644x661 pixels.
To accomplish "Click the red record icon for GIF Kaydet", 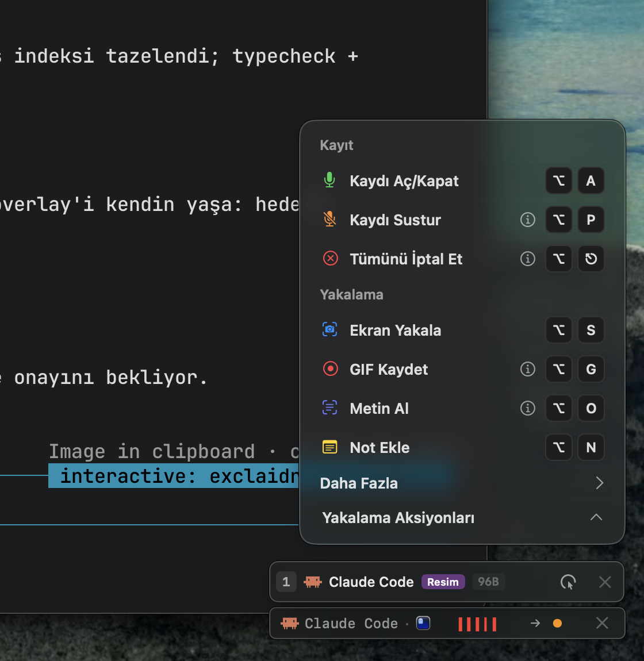I will coord(330,369).
